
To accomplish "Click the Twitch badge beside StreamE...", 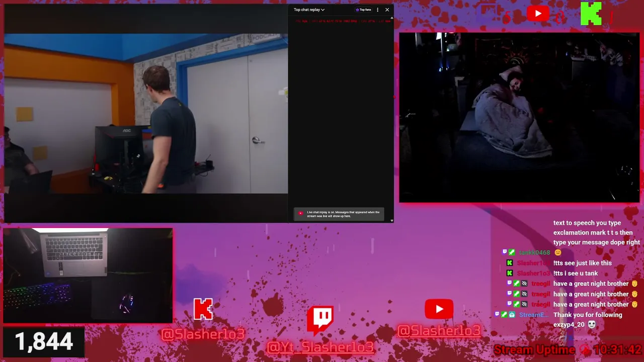I will [498, 315].
